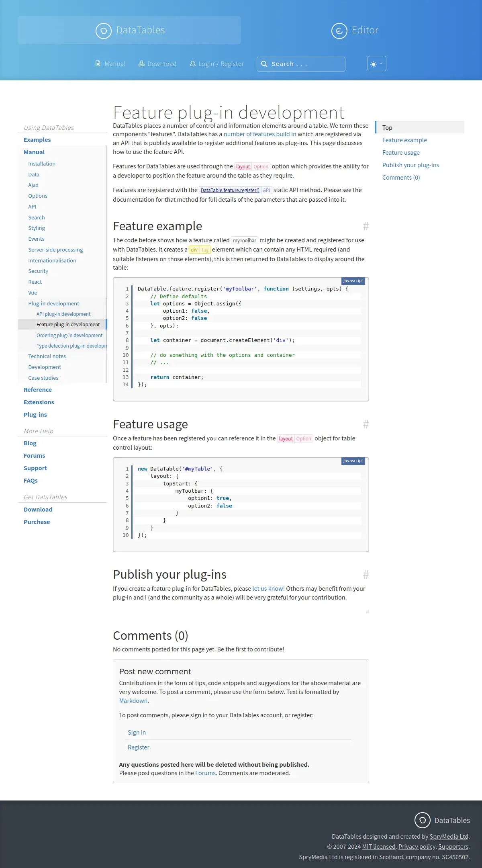The height and width of the screenshot is (868, 482).
Task: Follow the 'let us know!' link
Action: [268, 589]
